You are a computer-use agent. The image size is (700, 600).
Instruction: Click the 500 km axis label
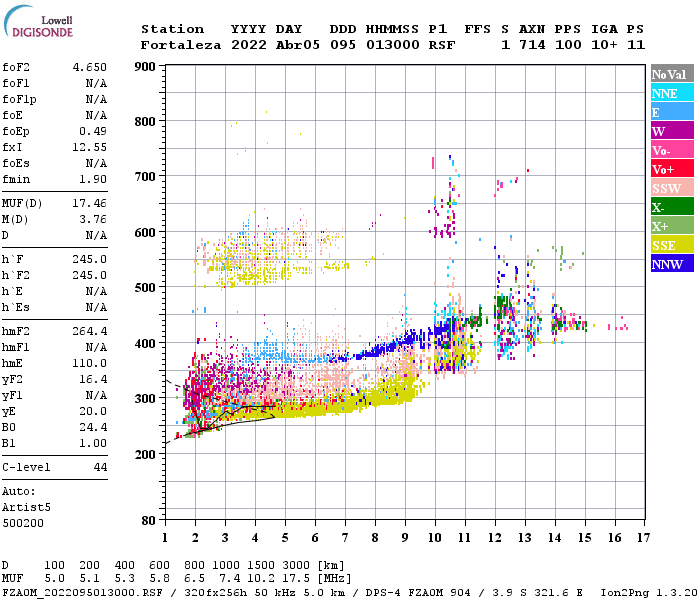click(x=145, y=288)
